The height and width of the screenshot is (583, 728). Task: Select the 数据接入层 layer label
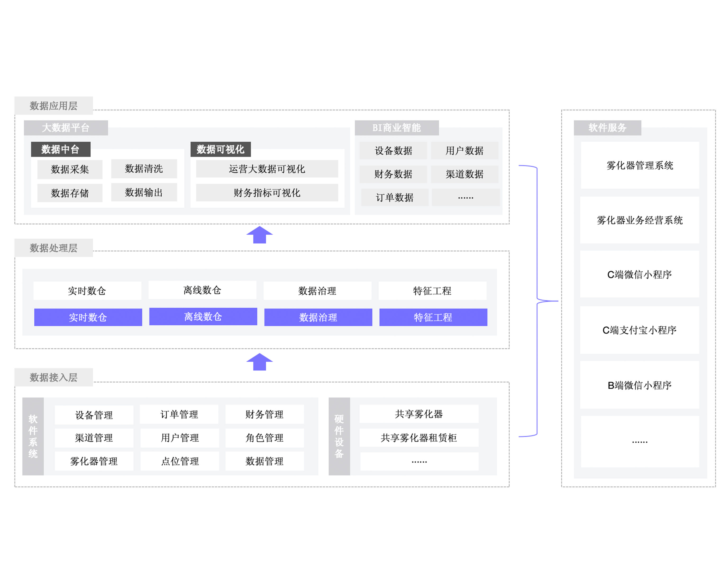click(x=54, y=377)
